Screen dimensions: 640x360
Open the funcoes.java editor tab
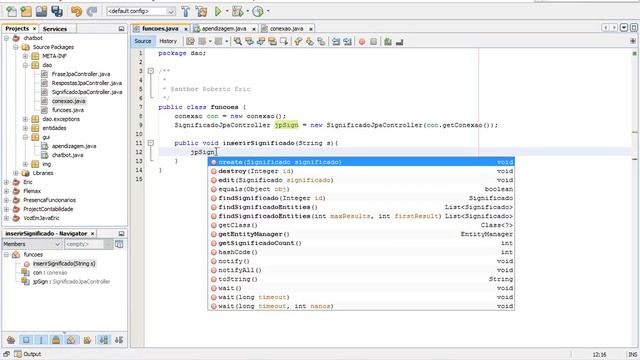[x=160, y=29]
